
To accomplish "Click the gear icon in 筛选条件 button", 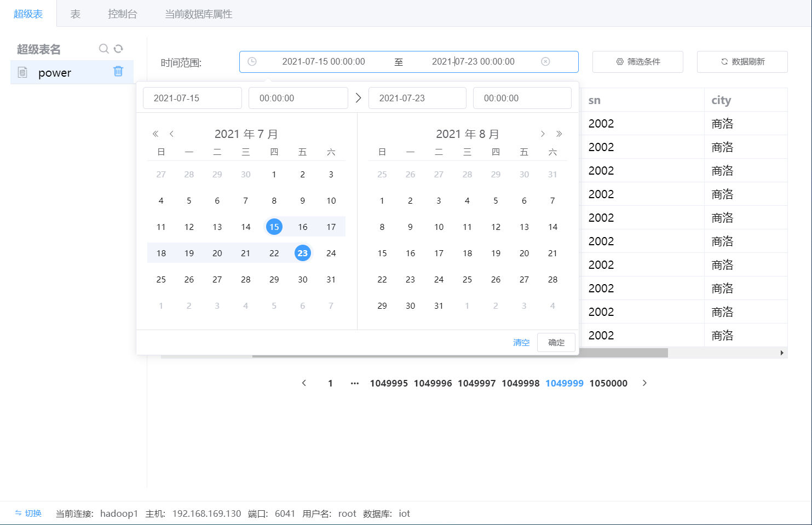I will (x=620, y=62).
